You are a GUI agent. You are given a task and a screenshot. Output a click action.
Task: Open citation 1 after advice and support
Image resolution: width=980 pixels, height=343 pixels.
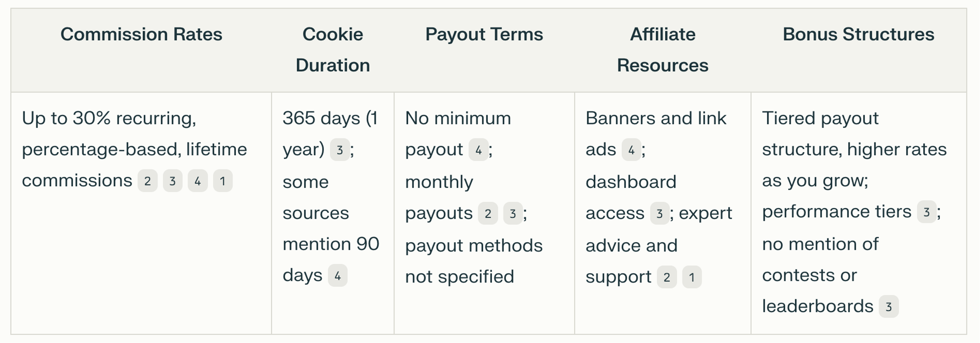pos(692,277)
